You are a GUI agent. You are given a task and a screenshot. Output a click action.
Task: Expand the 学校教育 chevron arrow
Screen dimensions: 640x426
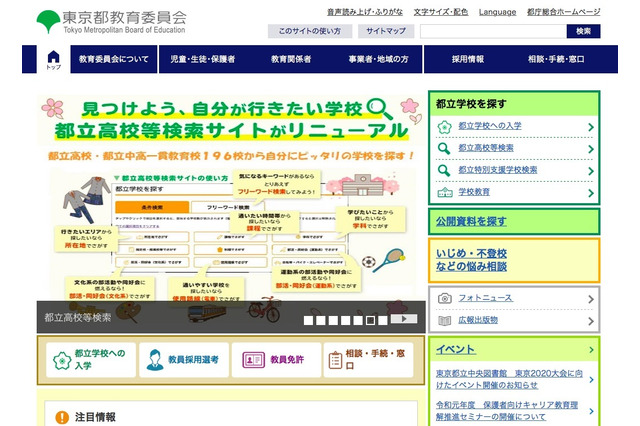[591, 192]
